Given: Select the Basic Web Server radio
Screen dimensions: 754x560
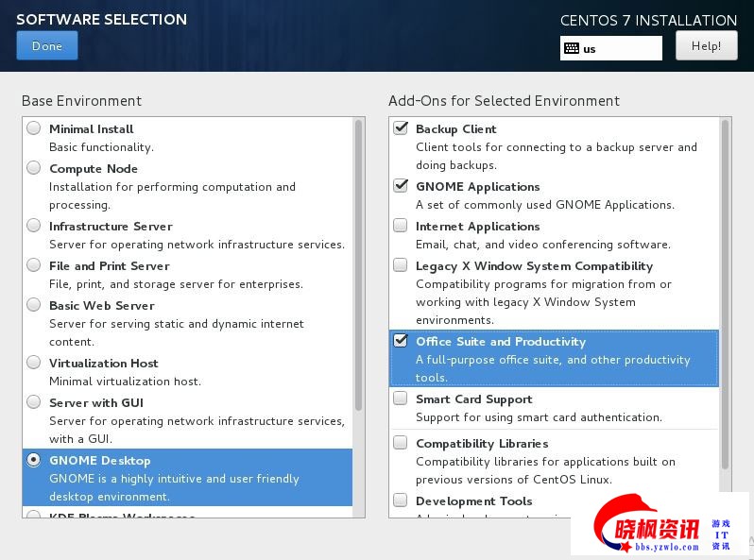Looking at the screenshot, I should point(34,305).
